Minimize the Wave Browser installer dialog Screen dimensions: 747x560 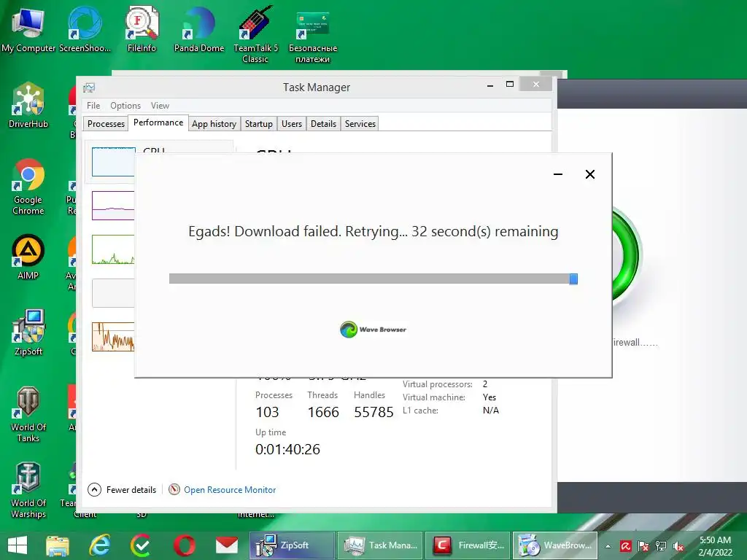558,174
